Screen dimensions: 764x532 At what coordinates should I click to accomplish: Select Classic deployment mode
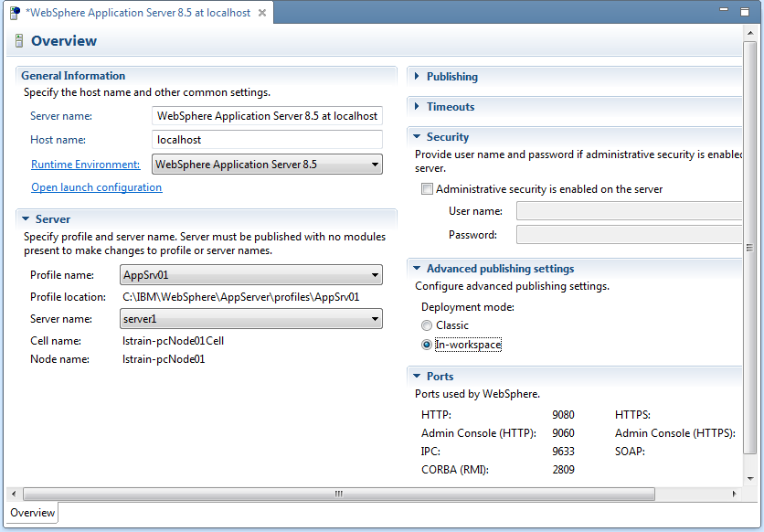click(x=427, y=325)
